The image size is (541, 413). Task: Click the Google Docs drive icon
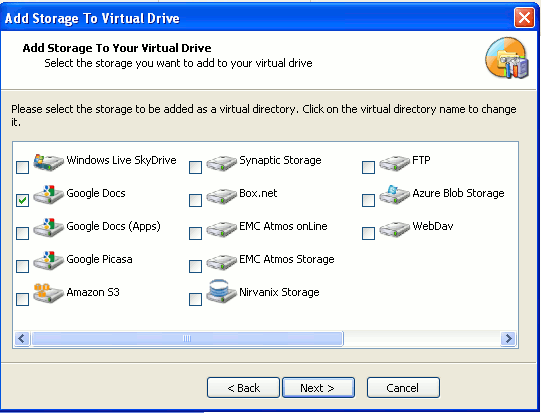[48, 194]
